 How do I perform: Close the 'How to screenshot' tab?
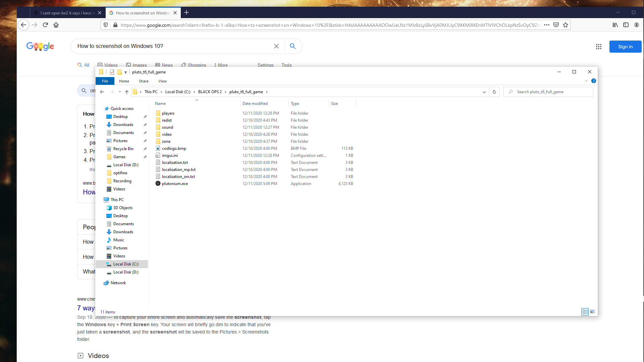(x=175, y=13)
